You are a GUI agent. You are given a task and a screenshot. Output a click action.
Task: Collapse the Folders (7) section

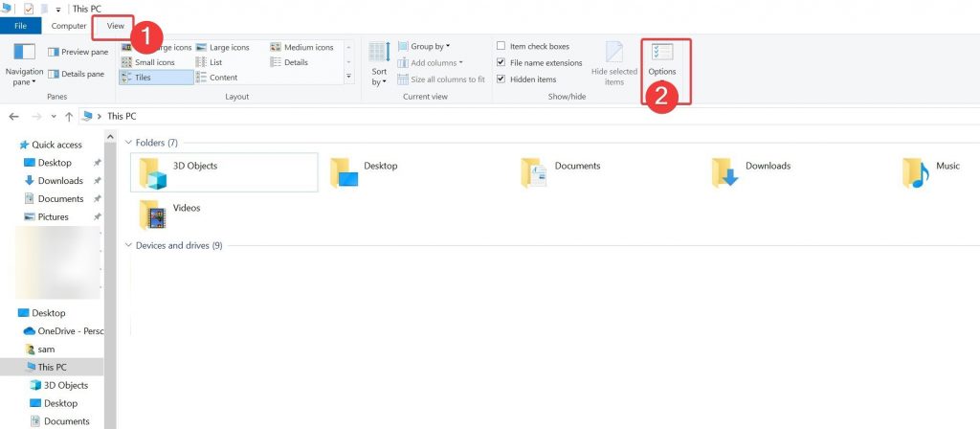pos(130,143)
